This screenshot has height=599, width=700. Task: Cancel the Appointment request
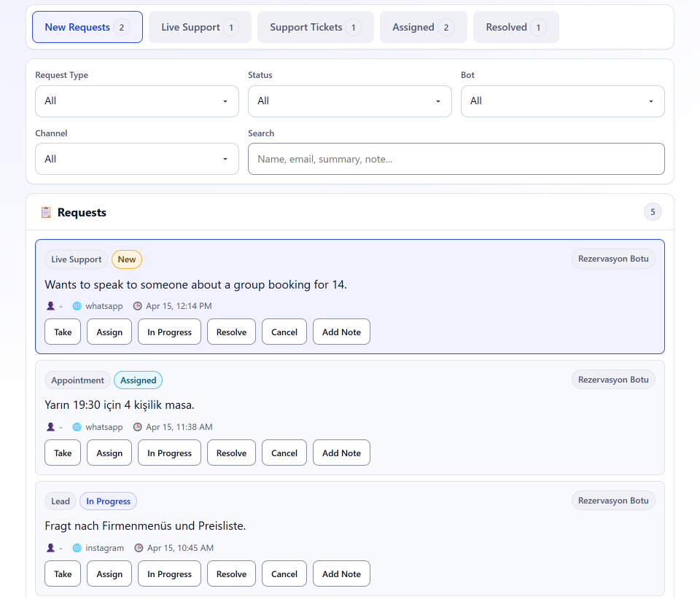click(284, 453)
